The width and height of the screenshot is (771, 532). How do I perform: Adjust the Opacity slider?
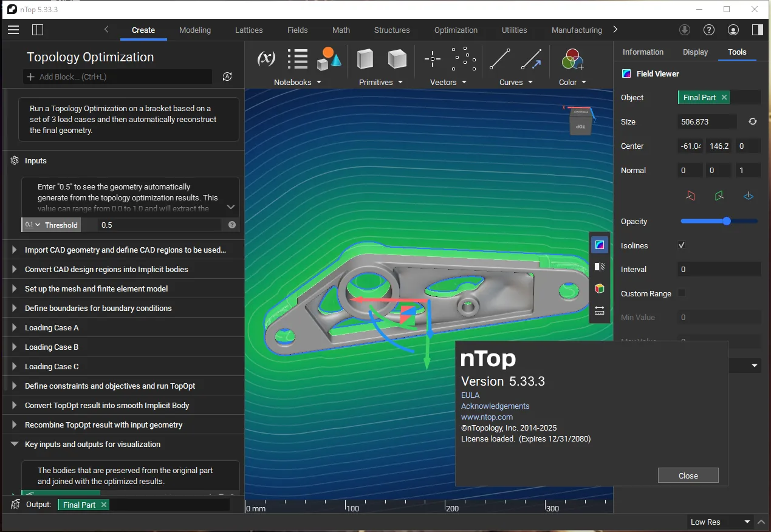(x=727, y=221)
